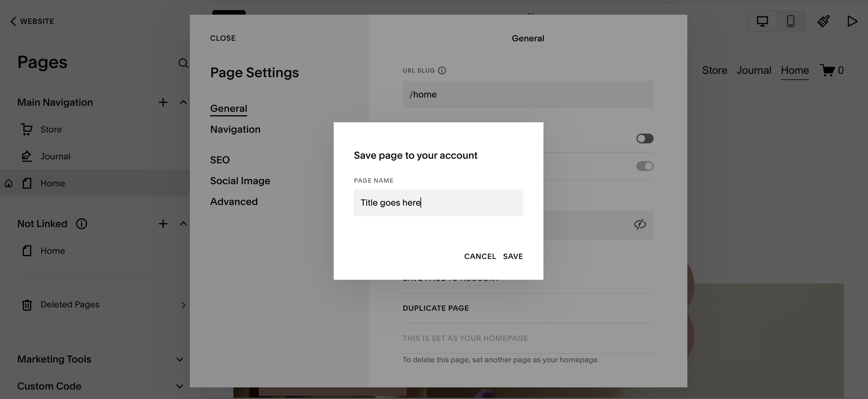Expand the Marketing Tools section

(179, 359)
